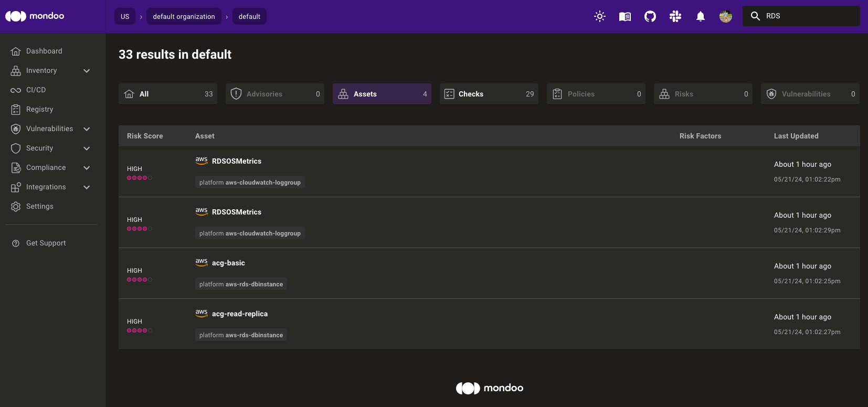Screen dimensions: 868x407
Task: Open the first RDSOSMetrics asset
Action: (237, 161)
